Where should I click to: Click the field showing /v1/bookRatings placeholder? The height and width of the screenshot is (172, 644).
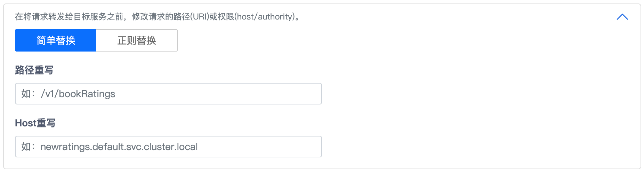pyautogui.click(x=168, y=94)
